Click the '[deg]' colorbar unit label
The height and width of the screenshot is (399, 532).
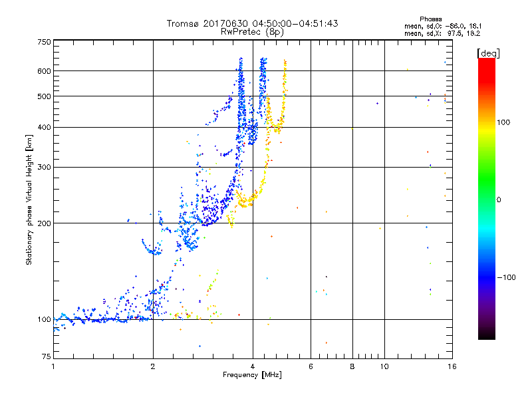coord(488,53)
